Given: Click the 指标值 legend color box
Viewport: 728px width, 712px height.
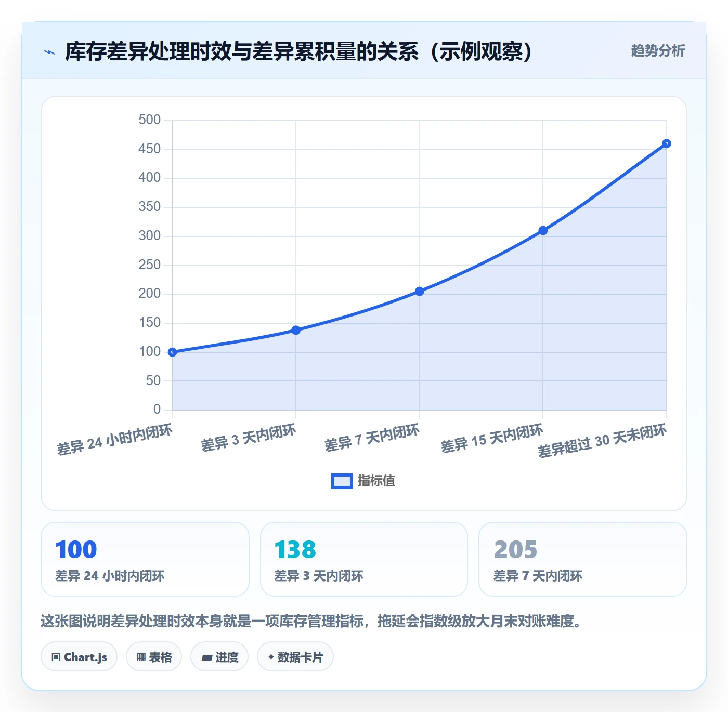Looking at the screenshot, I should point(342,481).
